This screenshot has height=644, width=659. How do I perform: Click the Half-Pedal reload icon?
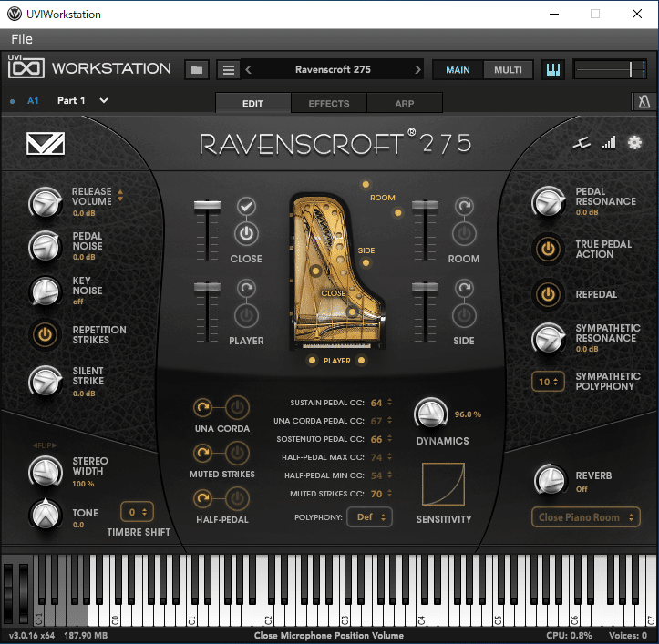(203, 498)
